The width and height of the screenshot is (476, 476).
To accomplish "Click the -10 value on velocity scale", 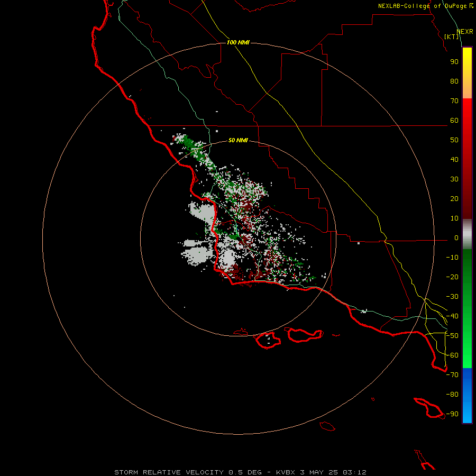I will point(452,258).
